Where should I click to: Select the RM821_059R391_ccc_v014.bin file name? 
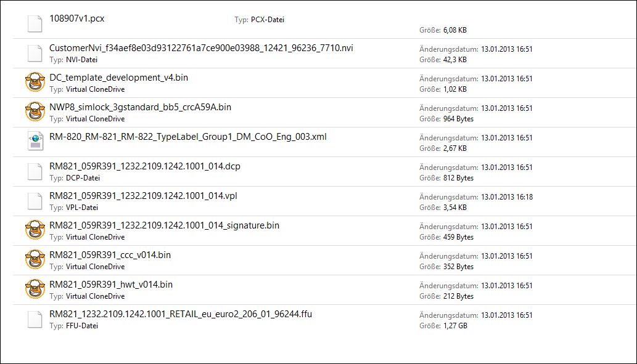click(110, 255)
